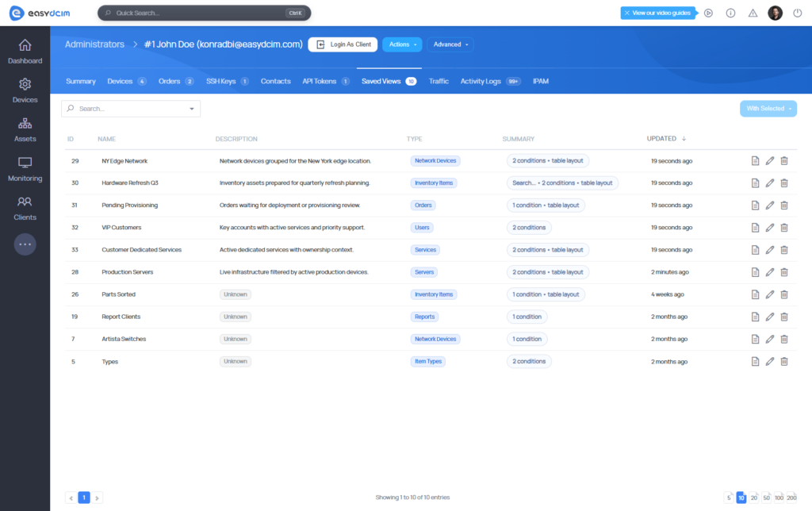Go to next page arrow
The height and width of the screenshot is (511, 812).
click(x=97, y=498)
